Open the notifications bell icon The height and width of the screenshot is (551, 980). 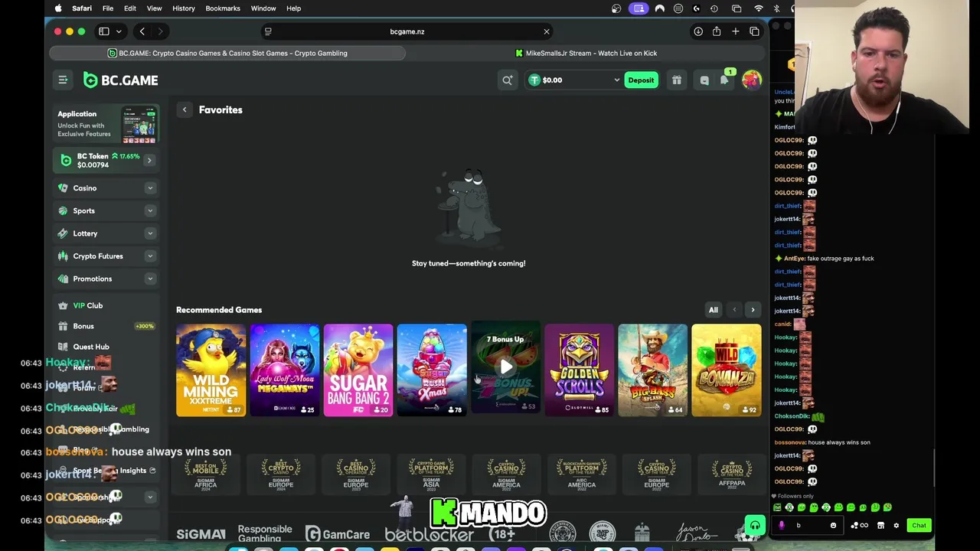724,80
